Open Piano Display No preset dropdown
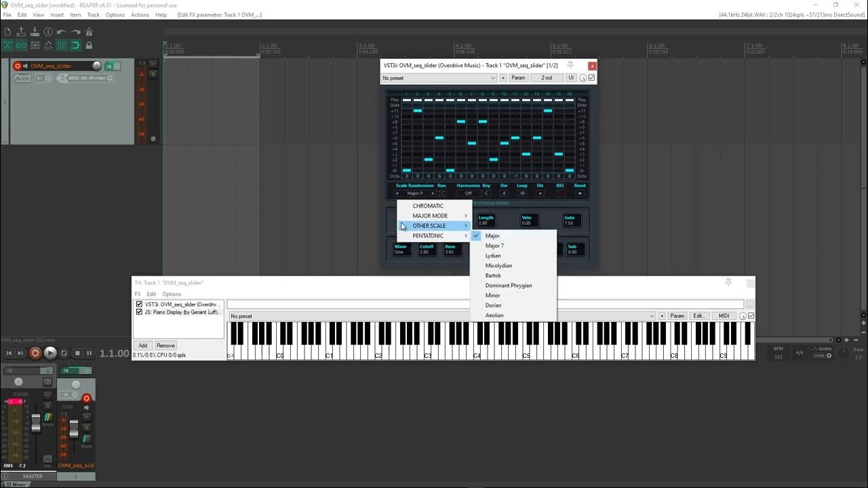The image size is (868, 488). (442, 316)
